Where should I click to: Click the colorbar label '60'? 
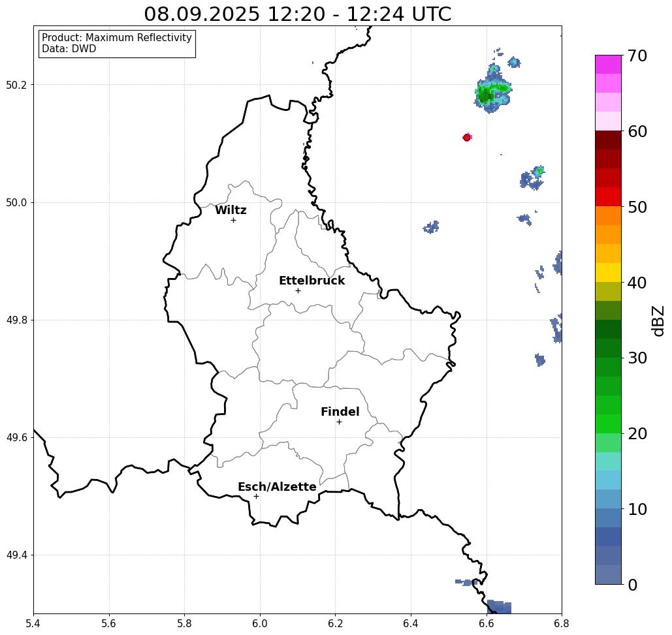tap(637, 131)
